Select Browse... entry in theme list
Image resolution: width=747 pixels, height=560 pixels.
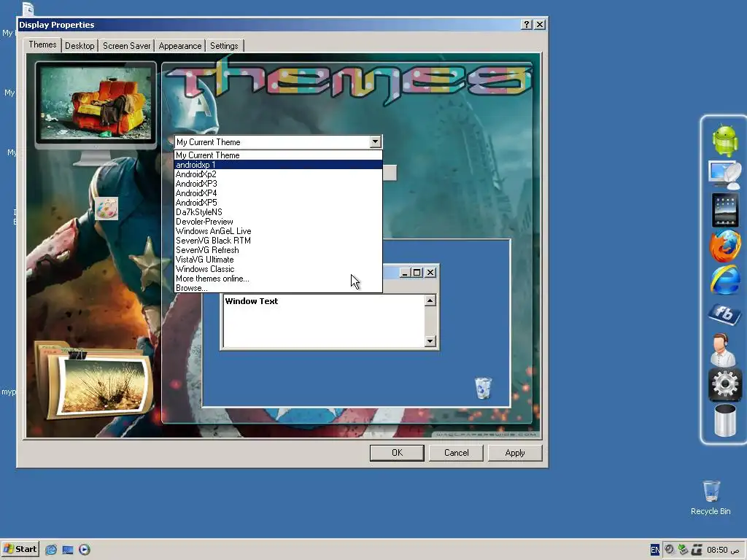pyautogui.click(x=278, y=288)
